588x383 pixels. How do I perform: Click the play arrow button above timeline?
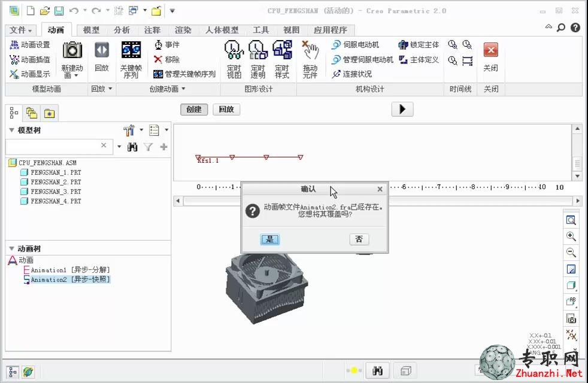(402, 109)
